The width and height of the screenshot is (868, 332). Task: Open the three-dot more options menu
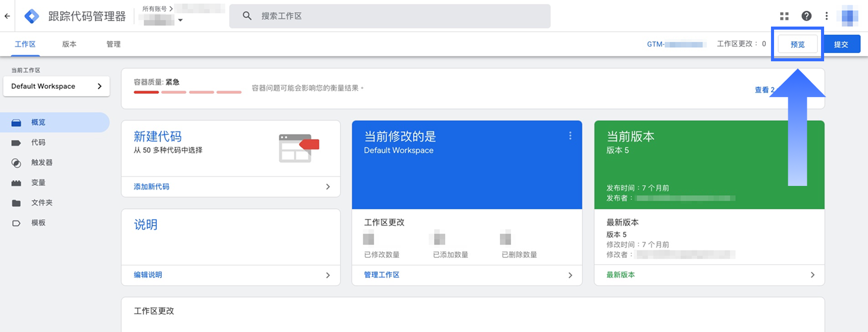827,16
